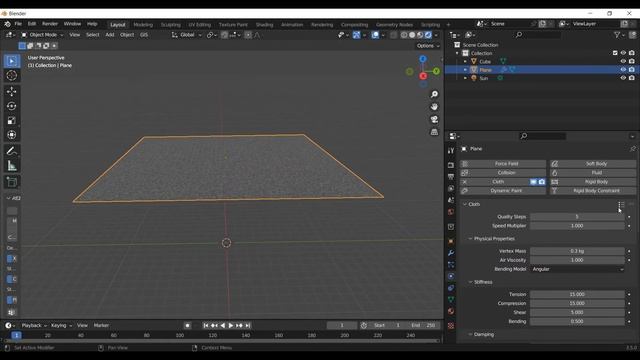
Task: Select the Annotate tool
Action: tap(12, 151)
